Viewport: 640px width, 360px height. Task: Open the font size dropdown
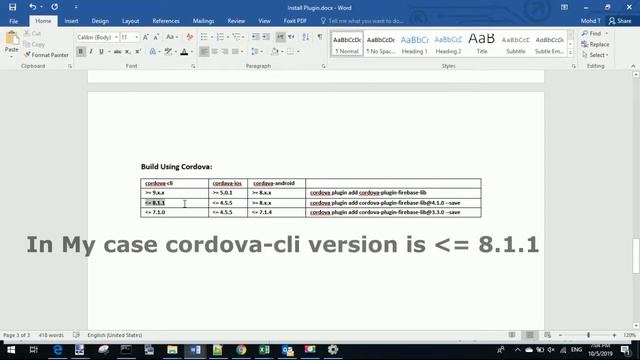[x=136, y=37]
